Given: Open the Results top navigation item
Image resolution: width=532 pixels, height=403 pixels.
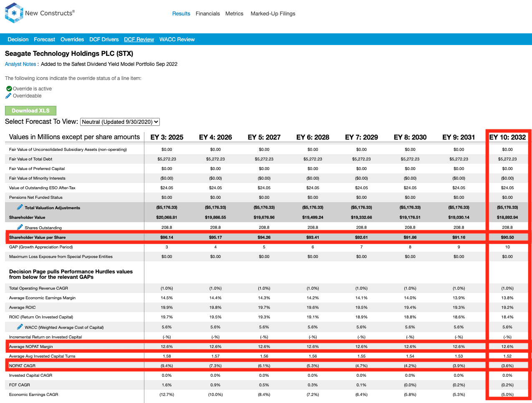Looking at the screenshot, I should point(181,14).
